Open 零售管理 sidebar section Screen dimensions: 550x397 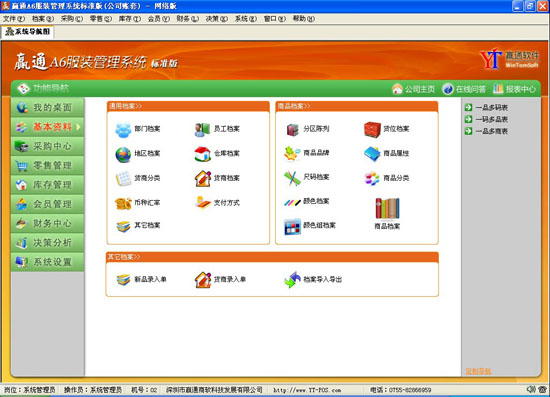coord(47,165)
